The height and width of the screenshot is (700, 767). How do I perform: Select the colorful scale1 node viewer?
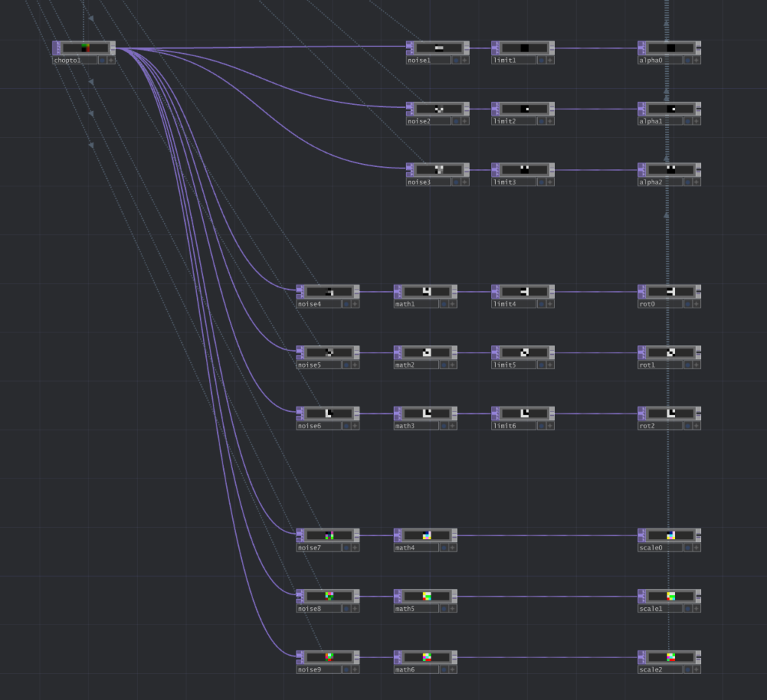[x=670, y=596]
